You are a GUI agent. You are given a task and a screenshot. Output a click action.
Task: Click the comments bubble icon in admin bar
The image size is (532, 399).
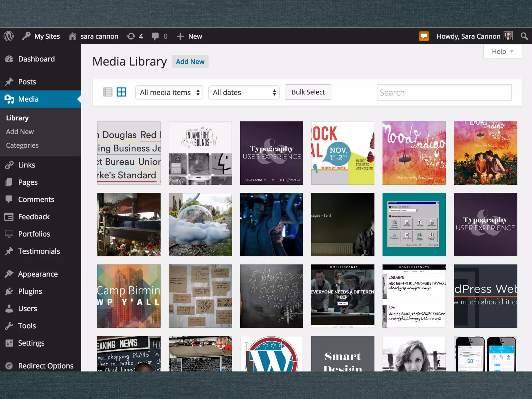point(155,36)
